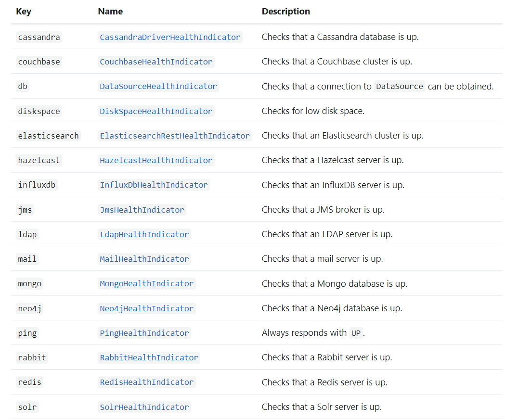Click the 'rabbit' key cell
518x420 pixels.
32,357
